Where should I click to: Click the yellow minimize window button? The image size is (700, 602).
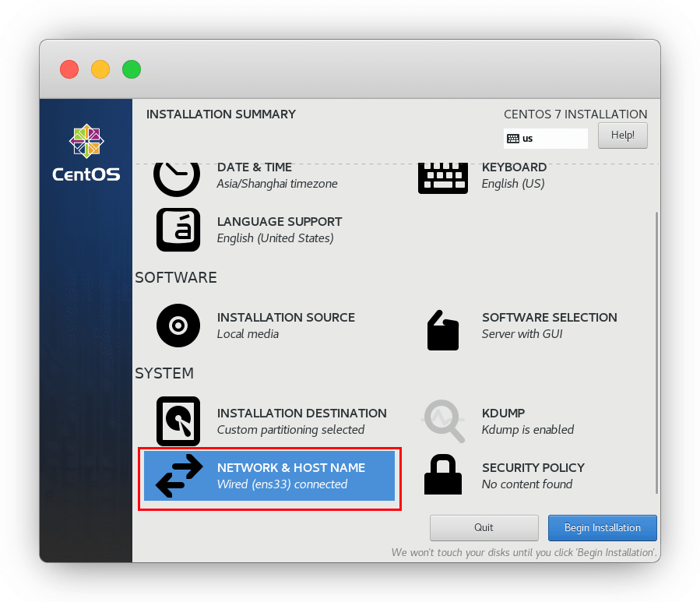[x=100, y=69]
